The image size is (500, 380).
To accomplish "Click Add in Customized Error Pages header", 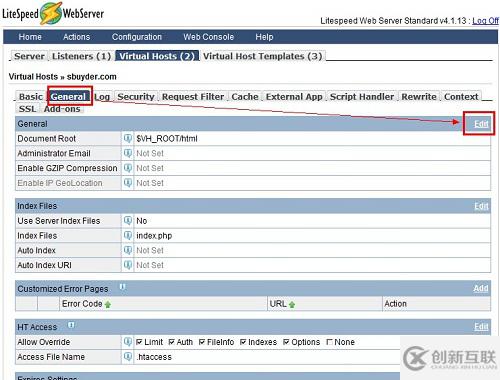I will click(481, 288).
